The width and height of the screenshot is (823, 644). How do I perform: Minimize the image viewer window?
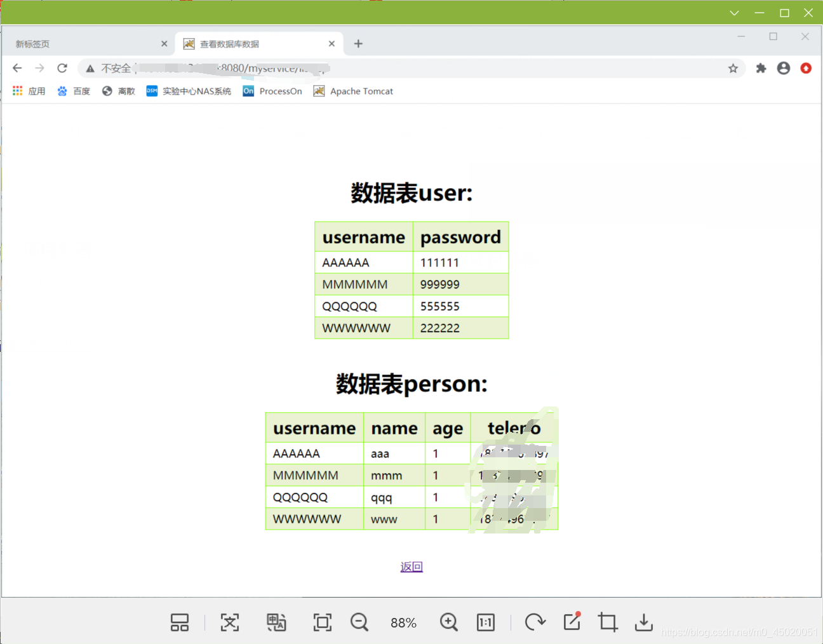[x=759, y=13]
